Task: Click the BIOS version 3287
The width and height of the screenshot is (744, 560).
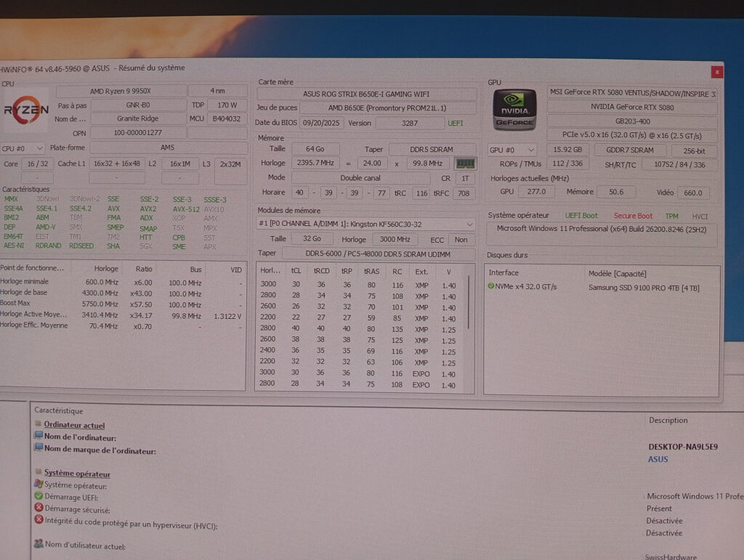Action: click(x=410, y=123)
